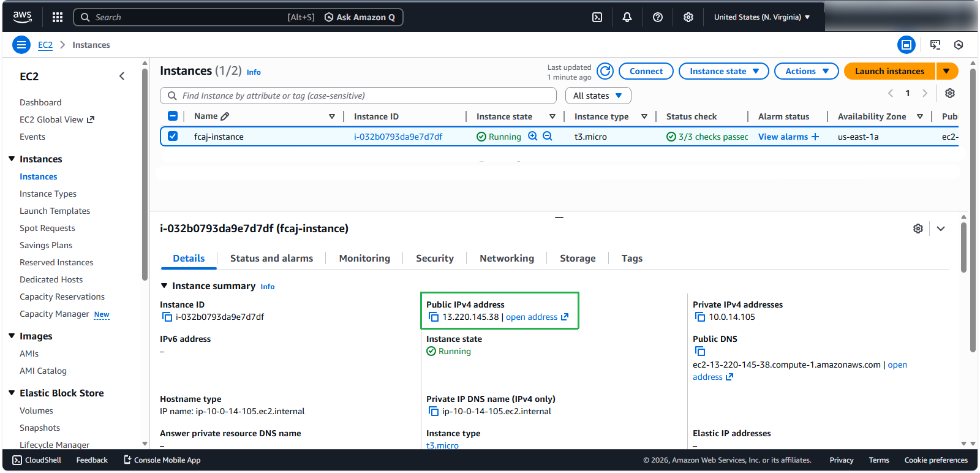Refresh the instances list
980x473 pixels.
tap(605, 71)
